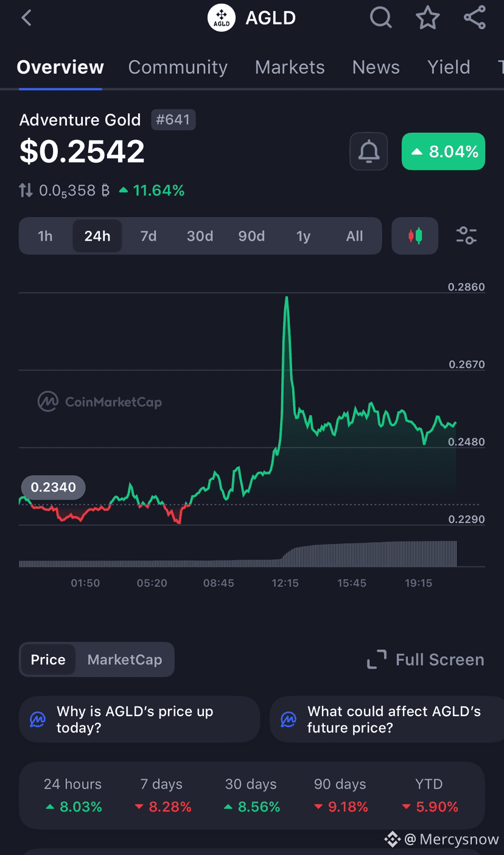Viewport: 504px width, 855px height.
Task: Tap the volume bars below chart
Action: click(238, 554)
